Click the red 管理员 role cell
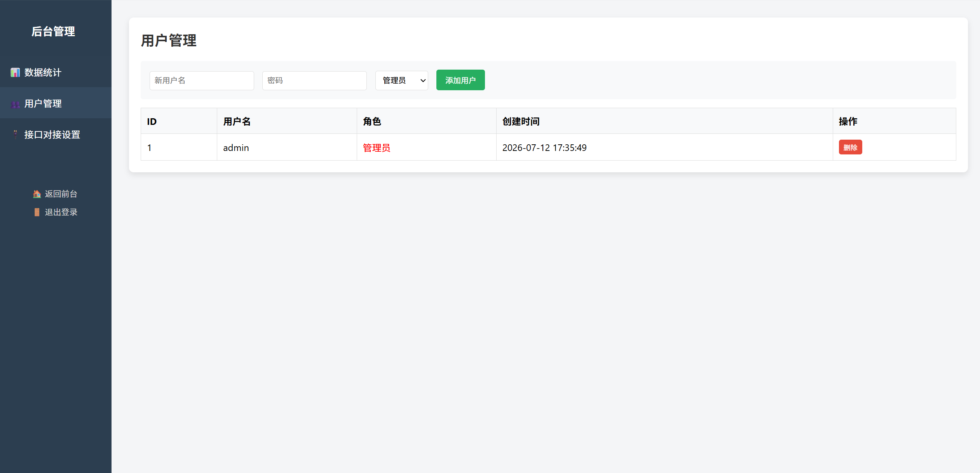The height and width of the screenshot is (473, 980). 426,147
